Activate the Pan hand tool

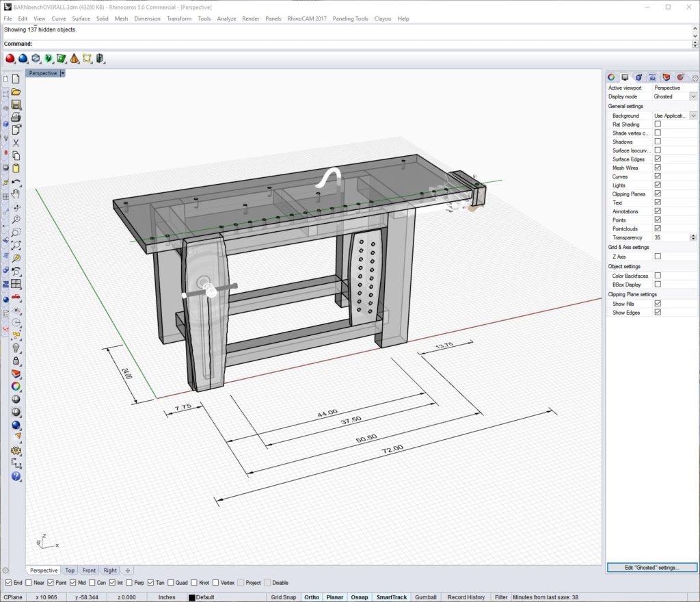(x=16, y=194)
